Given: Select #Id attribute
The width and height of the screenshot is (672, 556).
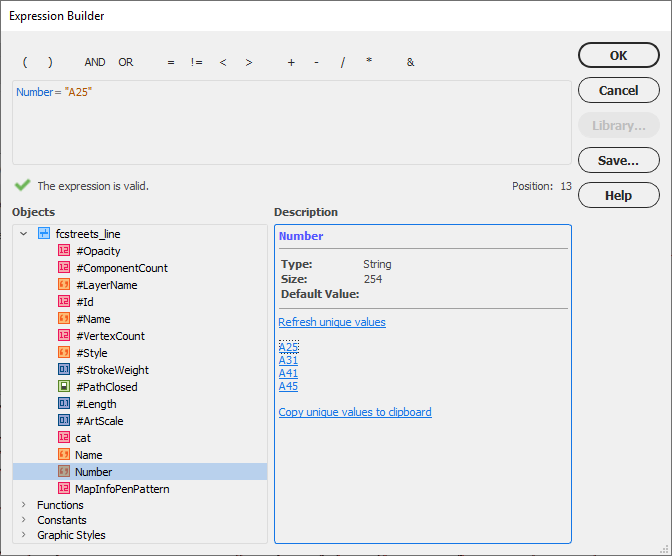Looking at the screenshot, I should pos(84,302).
